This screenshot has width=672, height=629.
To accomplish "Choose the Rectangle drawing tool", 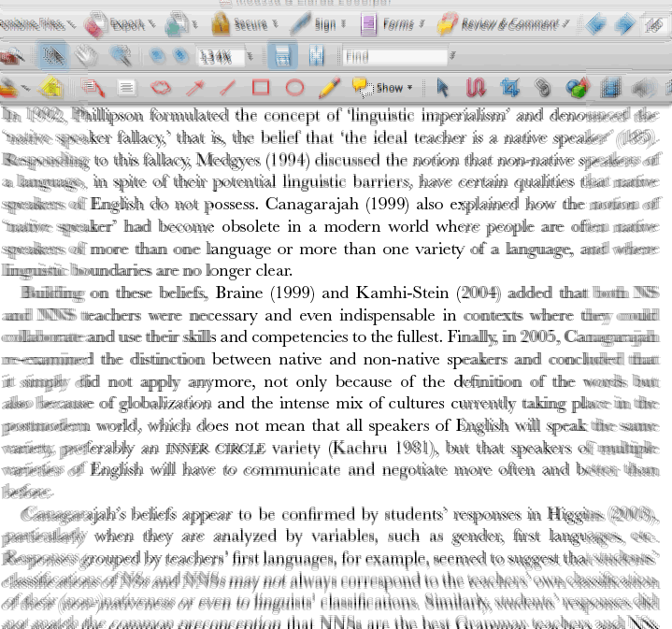I will pos(261,89).
